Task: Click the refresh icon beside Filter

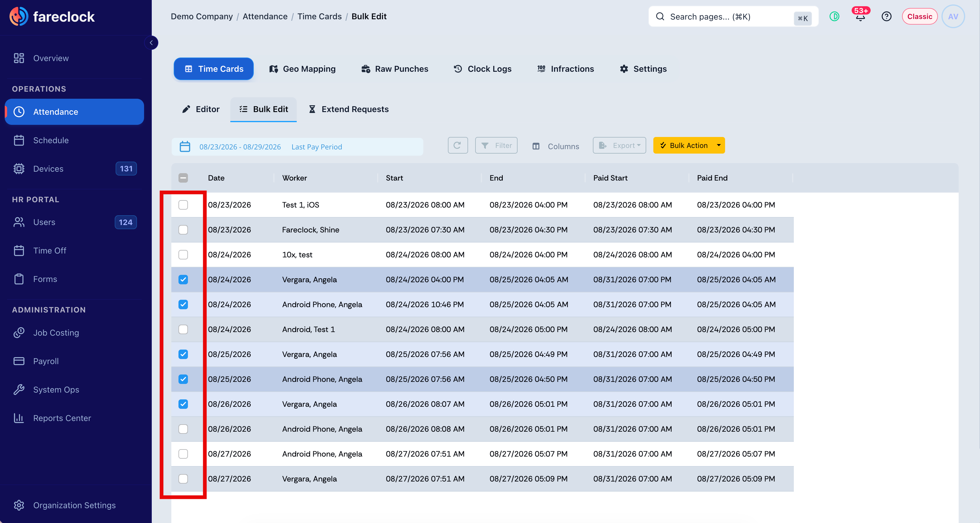Action: click(x=457, y=145)
